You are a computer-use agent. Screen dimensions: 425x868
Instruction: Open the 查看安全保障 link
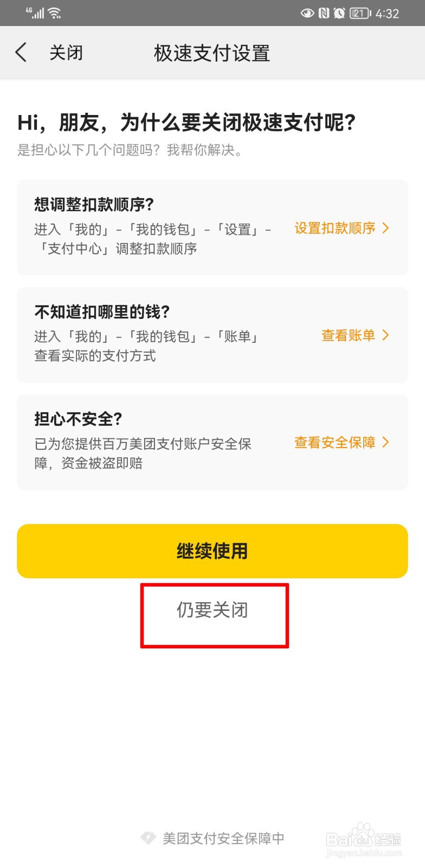pos(335,443)
